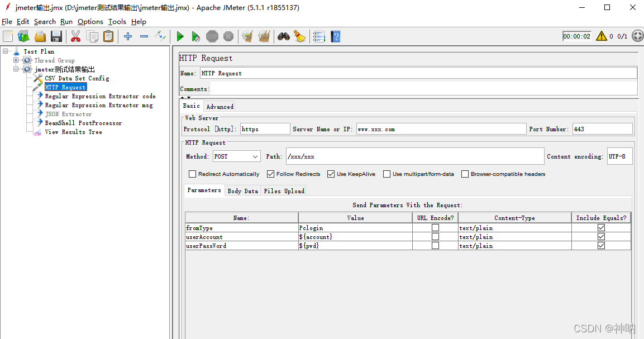Viewport: 644px width, 339px height.
Task: Click the Stop test icon
Action: point(212,36)
